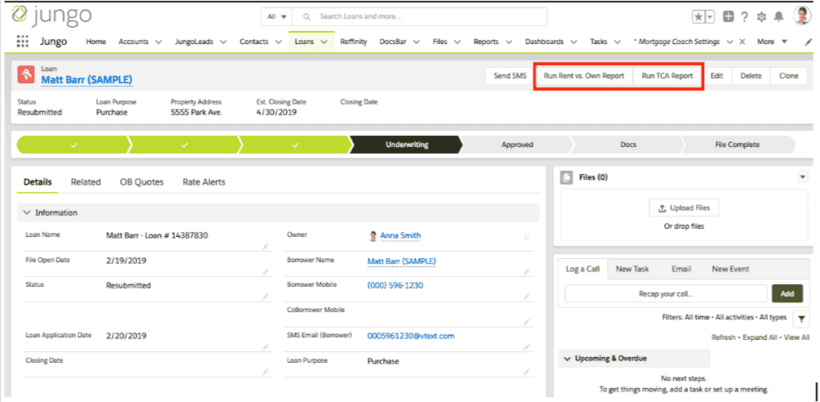Image resolution: width=820 pixels, height=402 pixels.
Task: Open the Help question mark icon
Action: (x=744, y=17)
